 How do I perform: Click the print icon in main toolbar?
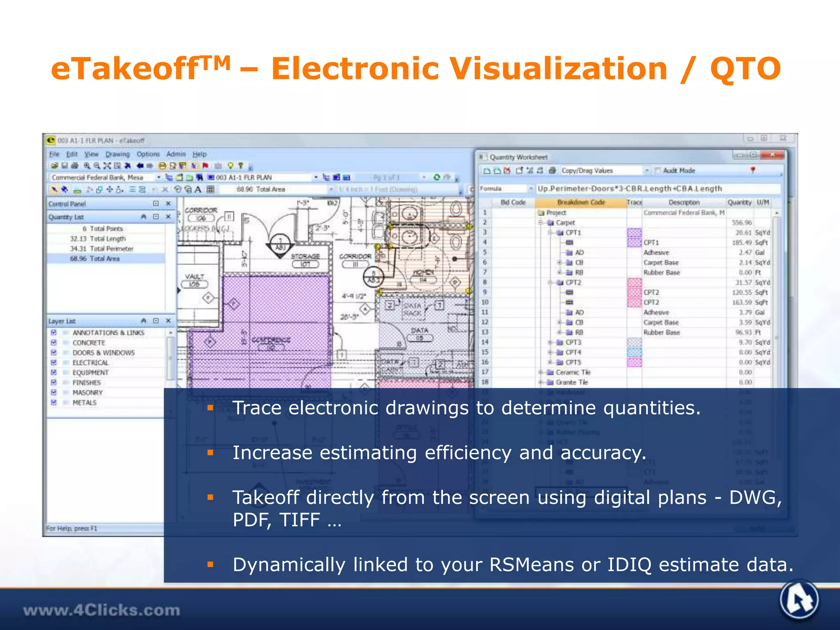(x=75, y=166)
